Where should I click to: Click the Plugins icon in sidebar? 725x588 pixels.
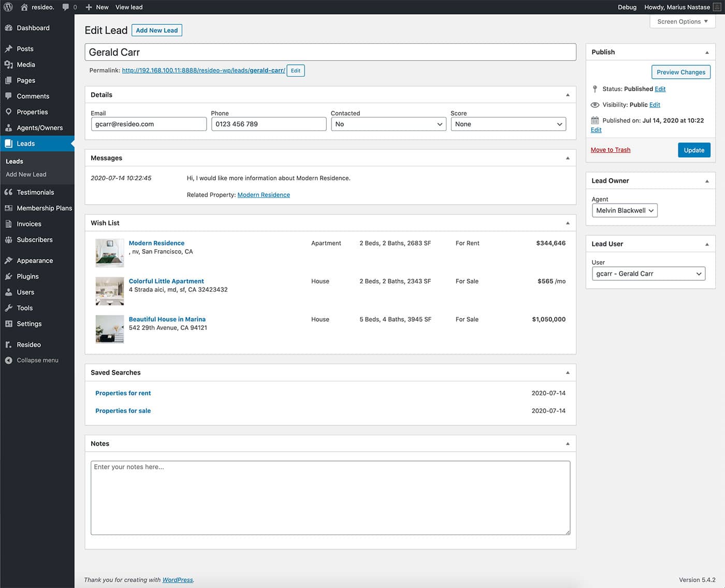(x=9, y=277)
